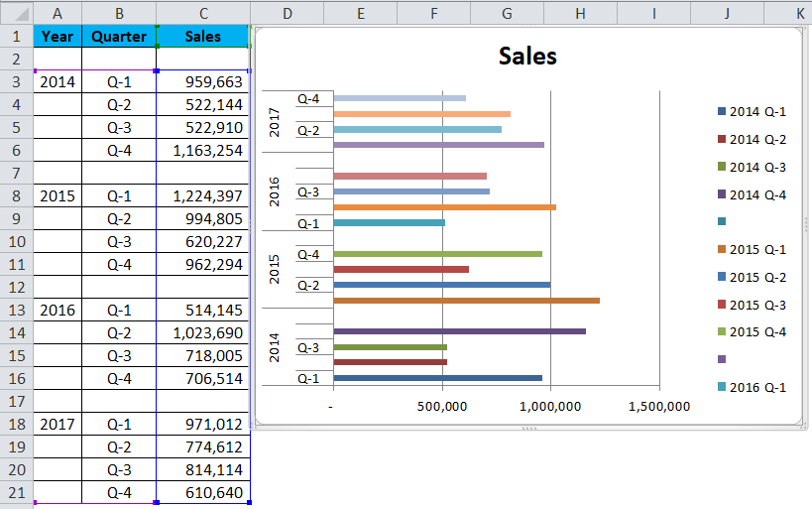Click the Sales header cell in row 1
Image resolution: width=812 pixels, height=509 pixels.
pos(203,36)
